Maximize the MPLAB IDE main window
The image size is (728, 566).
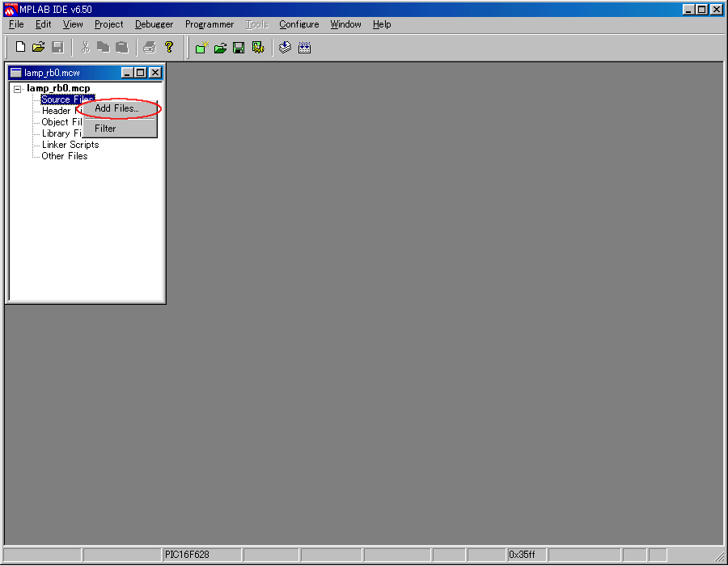[702, 9]
